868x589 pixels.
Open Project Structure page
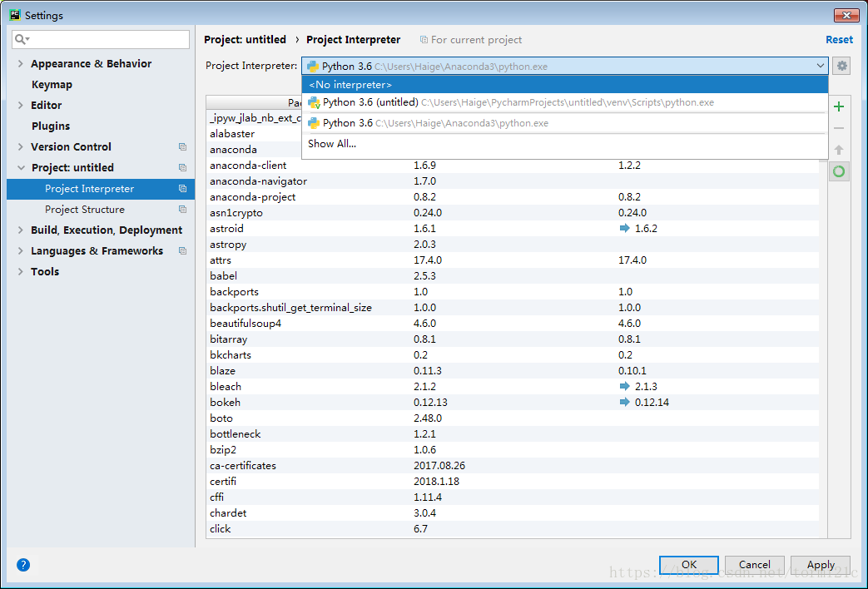[85, 210]
